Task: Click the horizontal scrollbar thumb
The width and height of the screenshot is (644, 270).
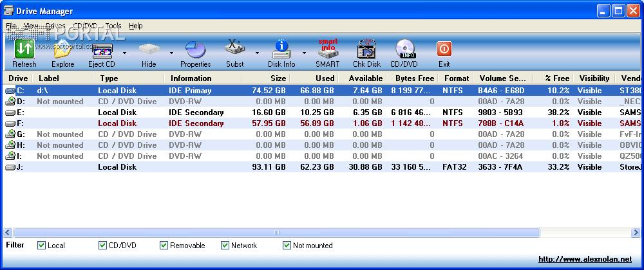Action: 276,233
